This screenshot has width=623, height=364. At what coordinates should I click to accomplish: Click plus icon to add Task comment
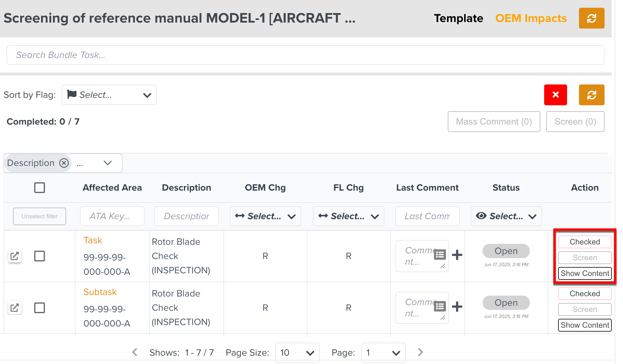pos(457,255)
